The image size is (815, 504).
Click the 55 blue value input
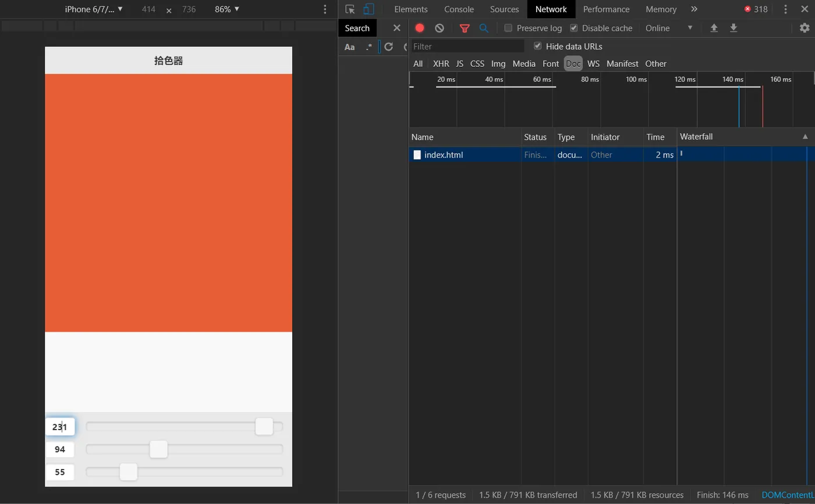(x=60, y=472)
